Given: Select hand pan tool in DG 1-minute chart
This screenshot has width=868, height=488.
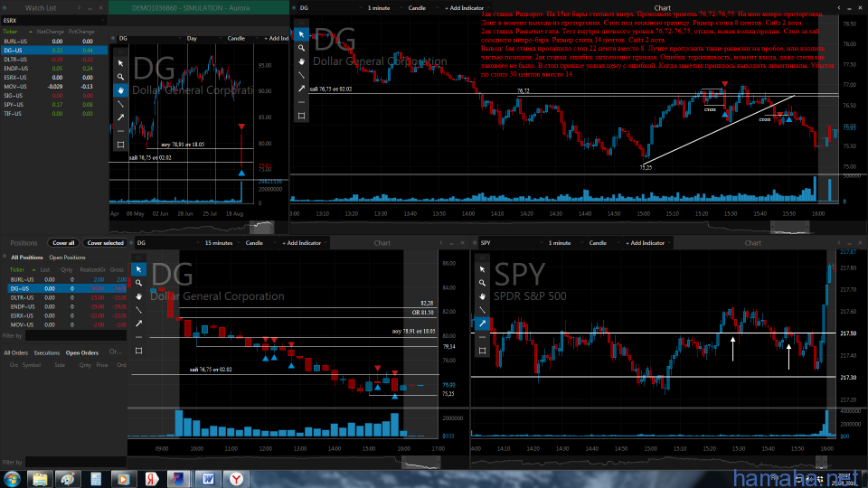Looking at the screenshot, I should pos(301,61).
